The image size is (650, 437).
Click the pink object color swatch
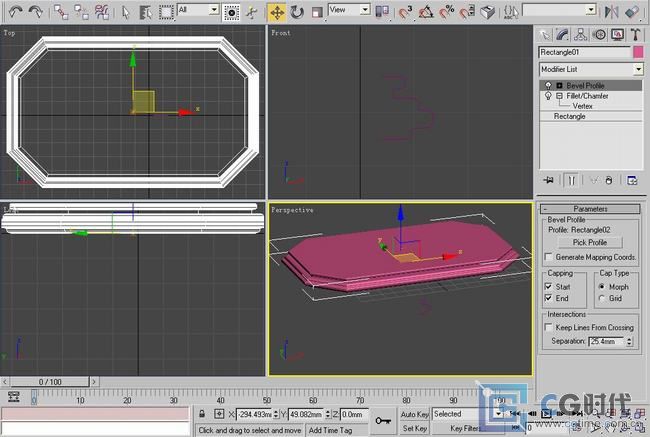coord(638,52)
